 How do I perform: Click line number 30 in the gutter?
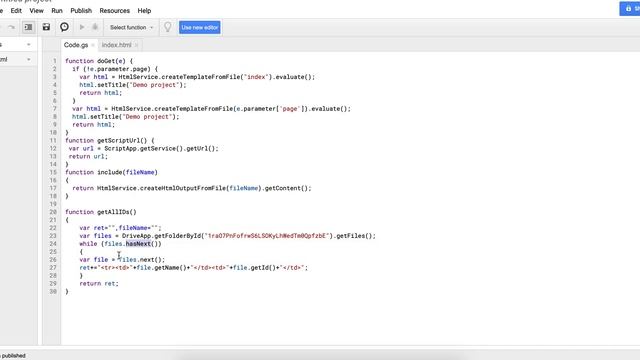[53, 291]
